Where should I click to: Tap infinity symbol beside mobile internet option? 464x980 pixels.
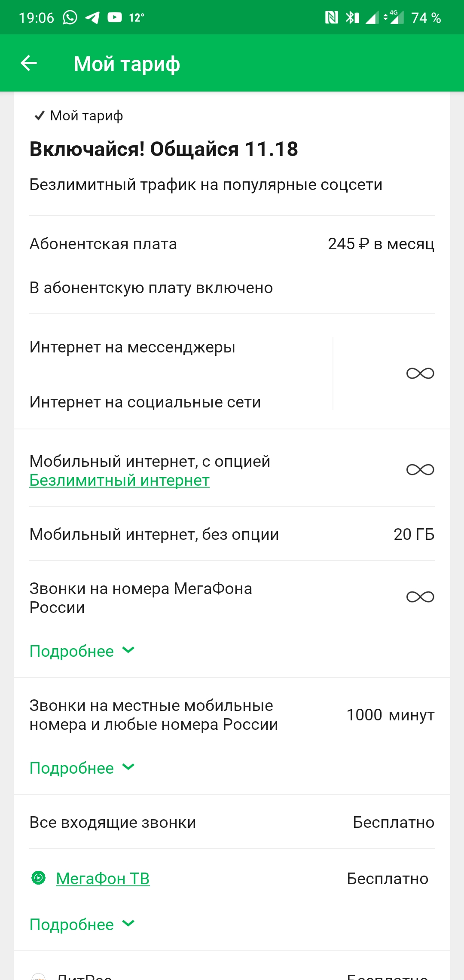coord(420,470)
